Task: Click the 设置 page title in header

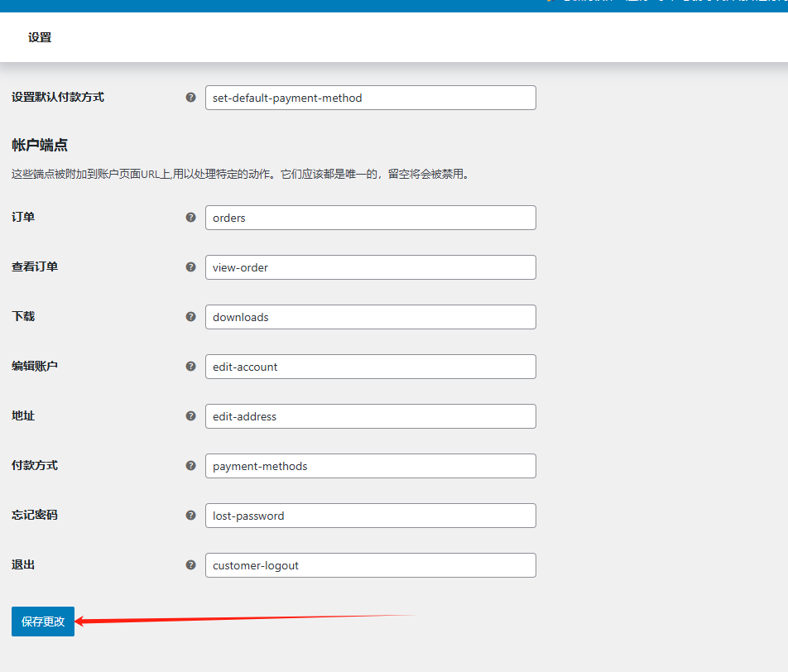Action: pos(40,37)
